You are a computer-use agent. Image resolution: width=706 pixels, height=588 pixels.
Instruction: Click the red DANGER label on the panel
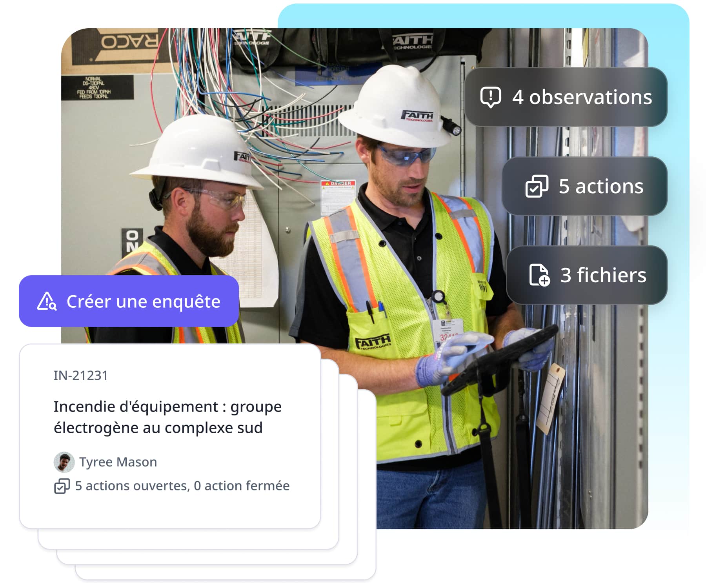click(338, 183)
